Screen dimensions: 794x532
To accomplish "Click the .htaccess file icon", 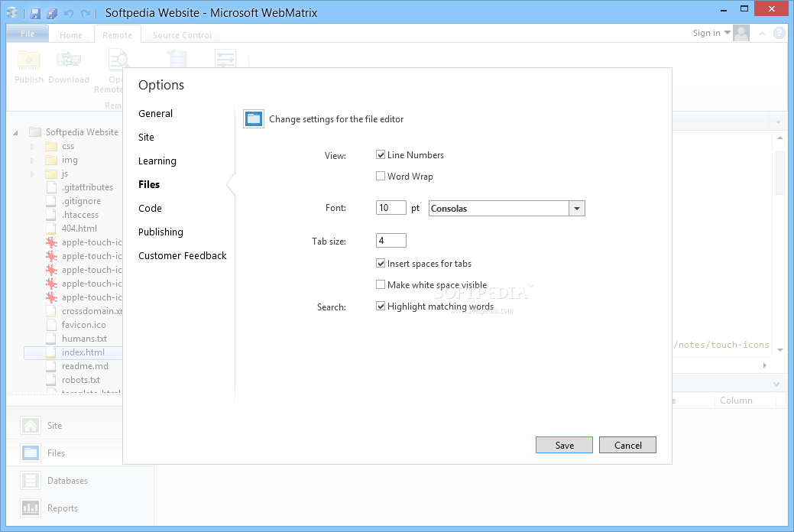I will tap(51, 215).
